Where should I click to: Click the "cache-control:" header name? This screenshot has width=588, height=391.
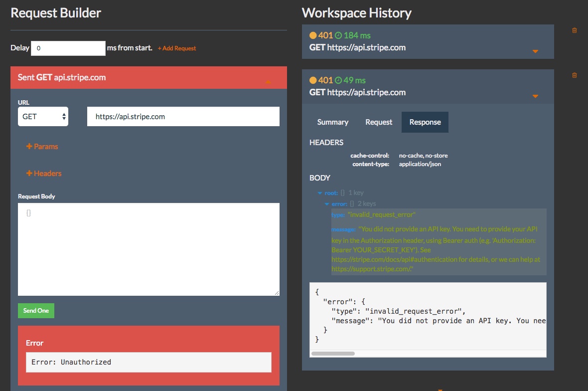pyautogui.click(x=370, y=156)
